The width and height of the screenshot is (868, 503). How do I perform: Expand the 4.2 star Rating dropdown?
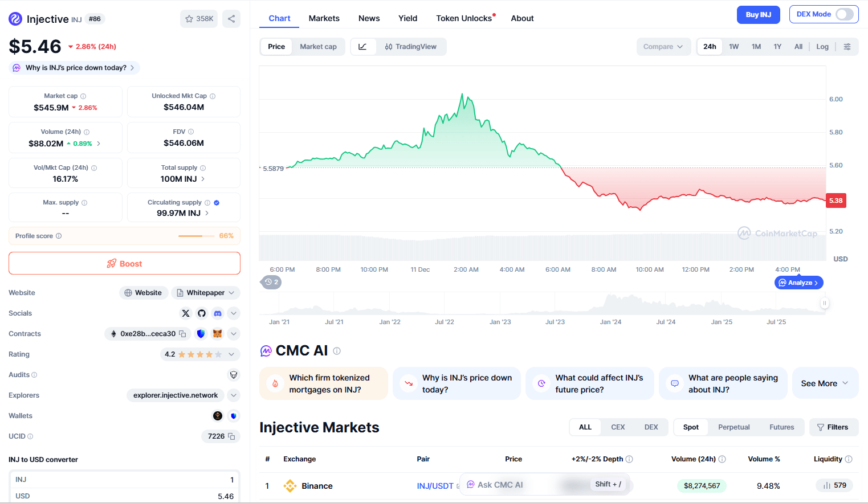pos(231,354)
